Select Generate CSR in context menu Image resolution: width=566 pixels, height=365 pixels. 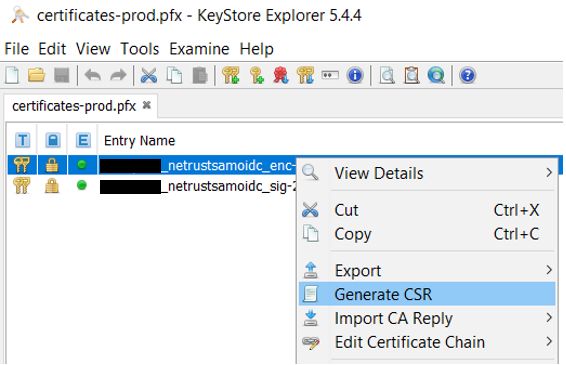coord(427,294)
